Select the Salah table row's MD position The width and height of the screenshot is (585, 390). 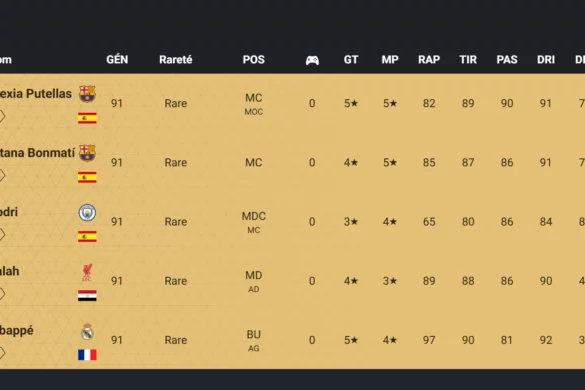pyautogui.click(x=254, y=275)
